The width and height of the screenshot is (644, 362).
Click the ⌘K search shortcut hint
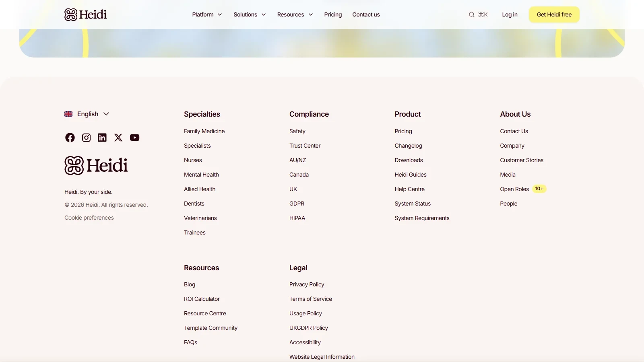pyautogui.click(x=483, y=14)
